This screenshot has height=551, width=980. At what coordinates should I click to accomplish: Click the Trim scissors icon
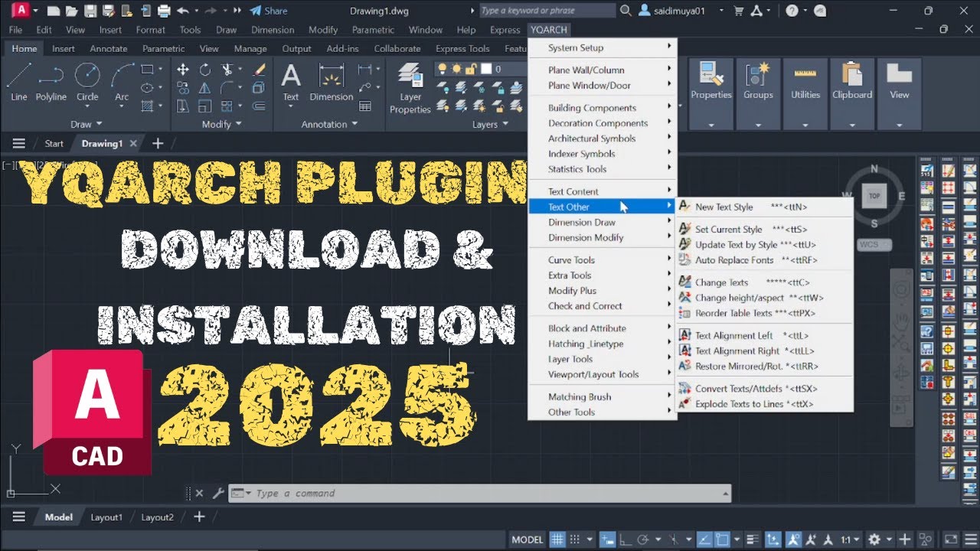click(227, 70)
